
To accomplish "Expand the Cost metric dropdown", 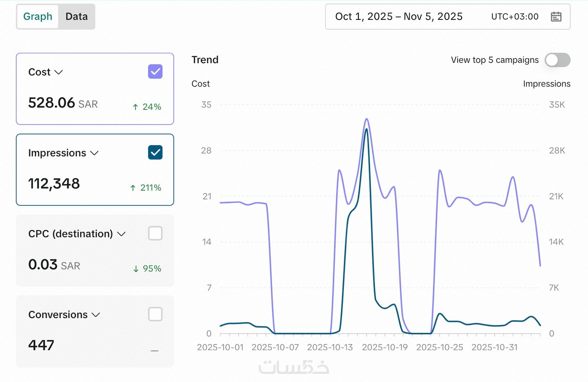I will tap(58, 72).
